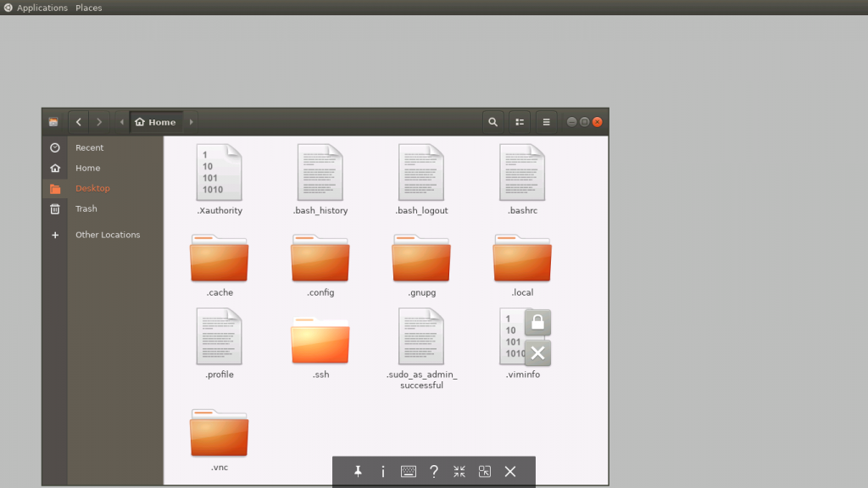The height and width of the screenshot is (488, 868).
Task: Click the X icon in bottom toolbar
Action: [x=510, y=472]
